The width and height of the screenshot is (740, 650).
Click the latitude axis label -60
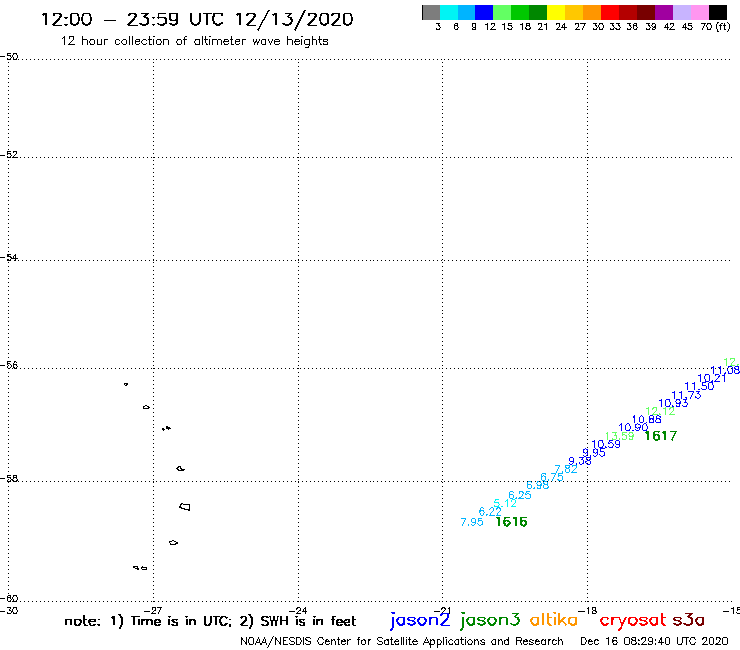click(x=9, y=599)
